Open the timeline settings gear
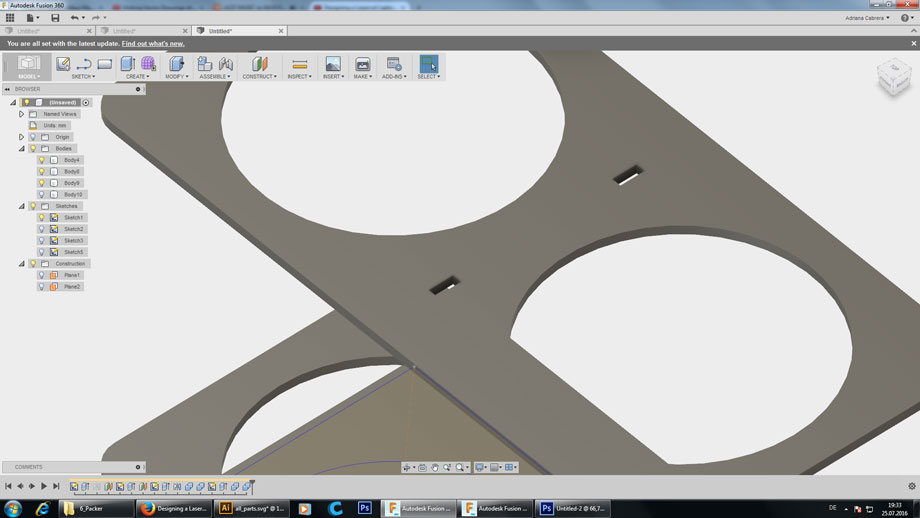The width and height of the screenshot is (920, 518). point(912,486)
